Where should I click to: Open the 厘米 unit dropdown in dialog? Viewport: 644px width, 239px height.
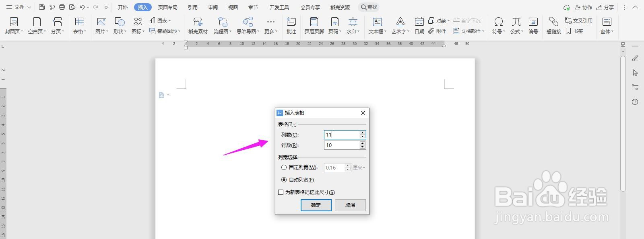tap(359, 168)
